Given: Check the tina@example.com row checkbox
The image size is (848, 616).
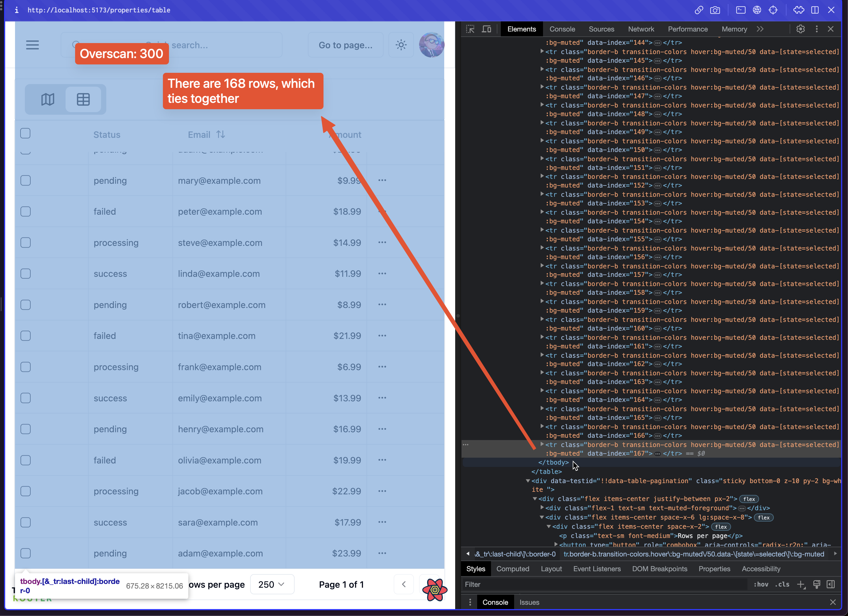Looking at the screenshot, I should 25,336.
